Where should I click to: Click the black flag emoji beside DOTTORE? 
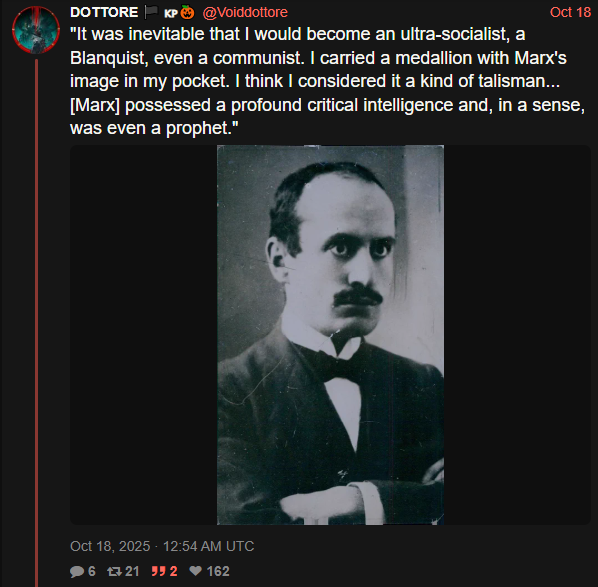151,12
